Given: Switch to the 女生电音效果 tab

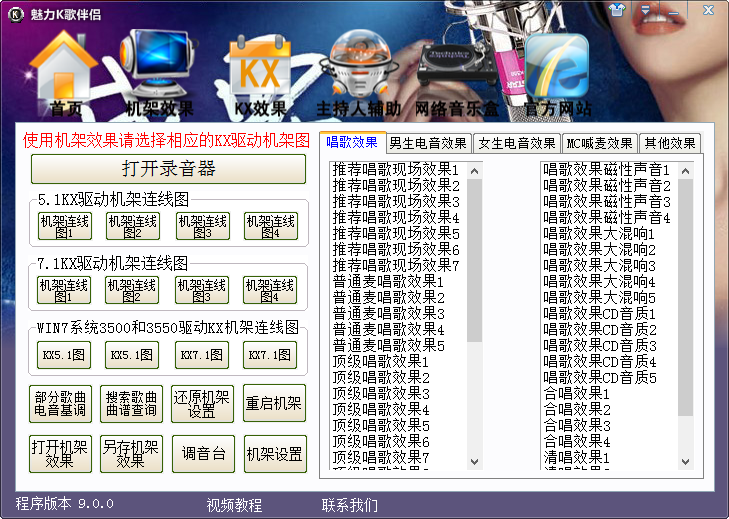Looking at the screenshot, I should pos(517,143).
